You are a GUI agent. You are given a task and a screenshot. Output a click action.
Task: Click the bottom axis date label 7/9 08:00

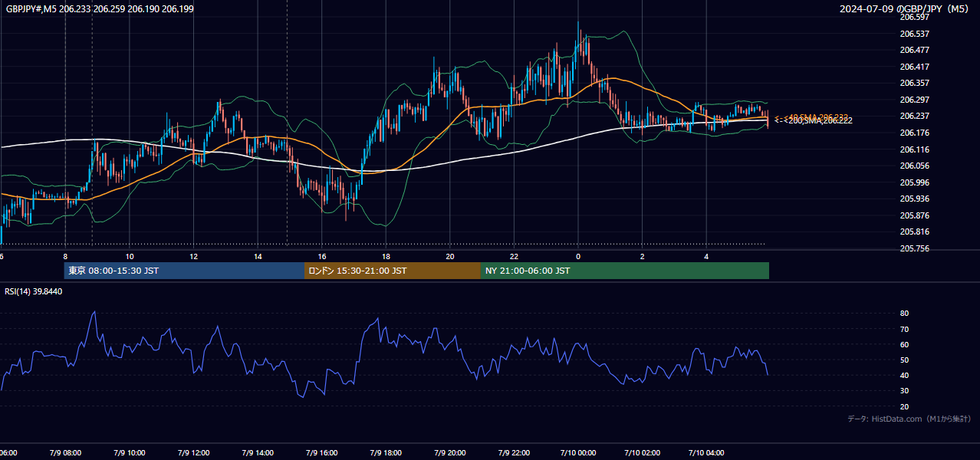click(x=65, y=453)
